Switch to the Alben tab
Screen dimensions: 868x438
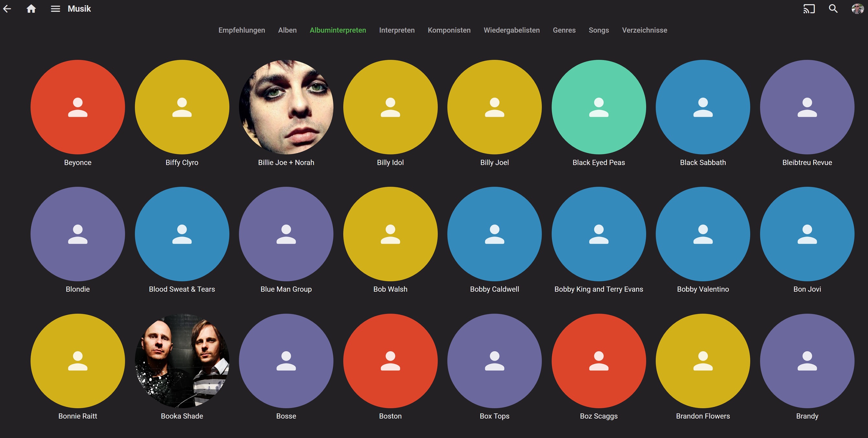point(287,30)
